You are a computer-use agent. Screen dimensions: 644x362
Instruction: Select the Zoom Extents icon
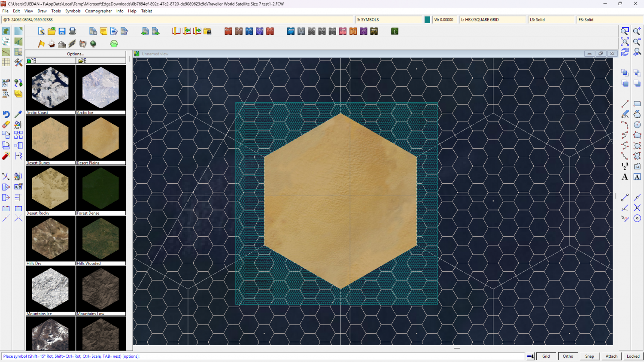(x=625, y=42)
